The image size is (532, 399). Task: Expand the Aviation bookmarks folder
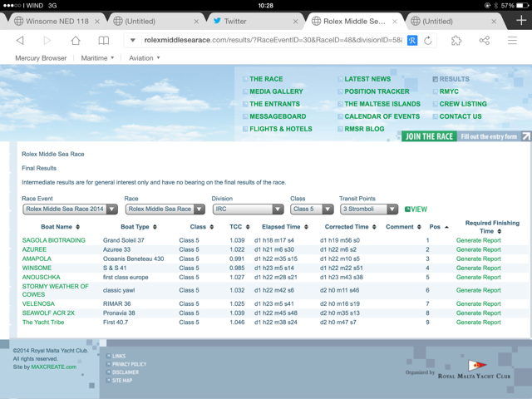tap(144, 58)
